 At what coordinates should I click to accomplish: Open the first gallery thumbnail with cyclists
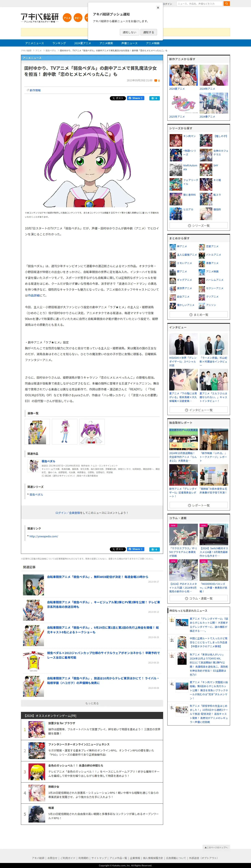[x=37, y=432]
